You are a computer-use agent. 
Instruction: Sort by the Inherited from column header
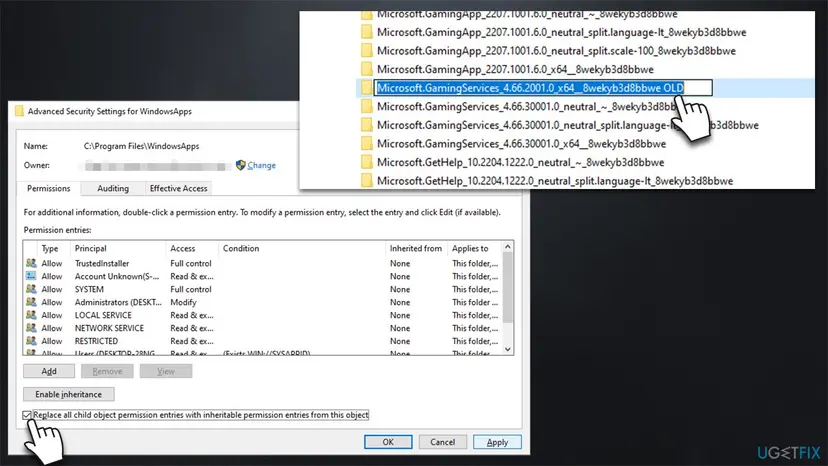pyautogui.click(x=416, y=248)
